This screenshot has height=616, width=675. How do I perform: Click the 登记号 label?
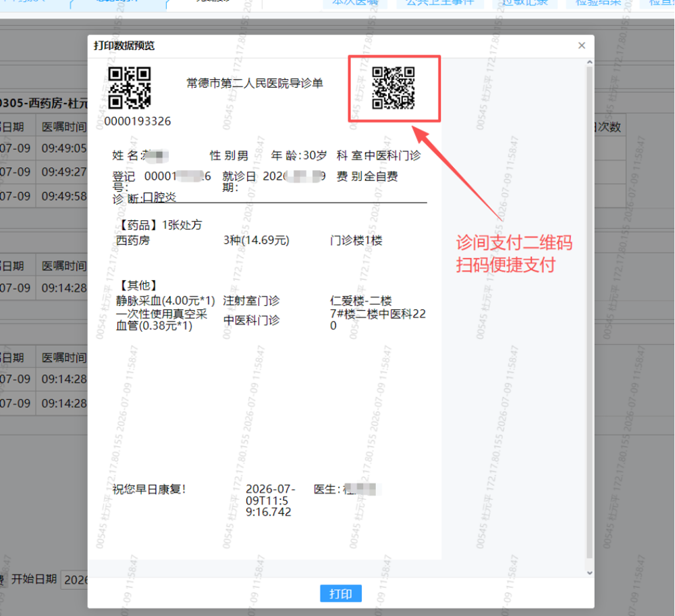coord(124,181)
